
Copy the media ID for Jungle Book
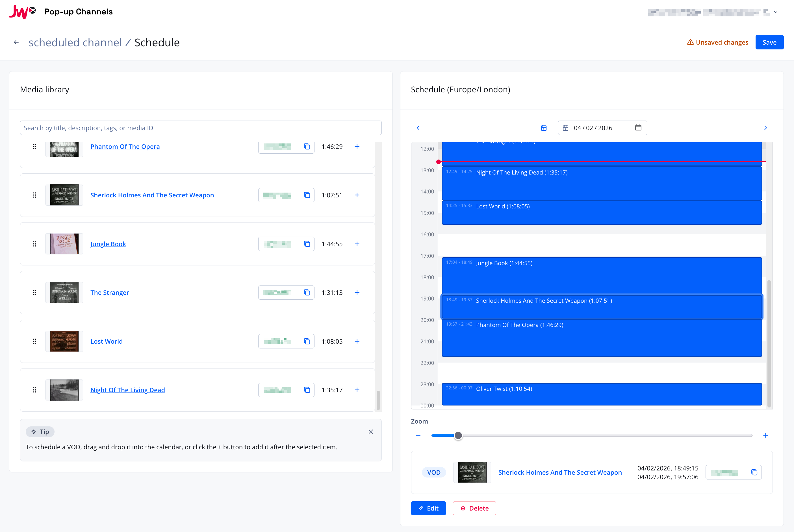[307, 244]
